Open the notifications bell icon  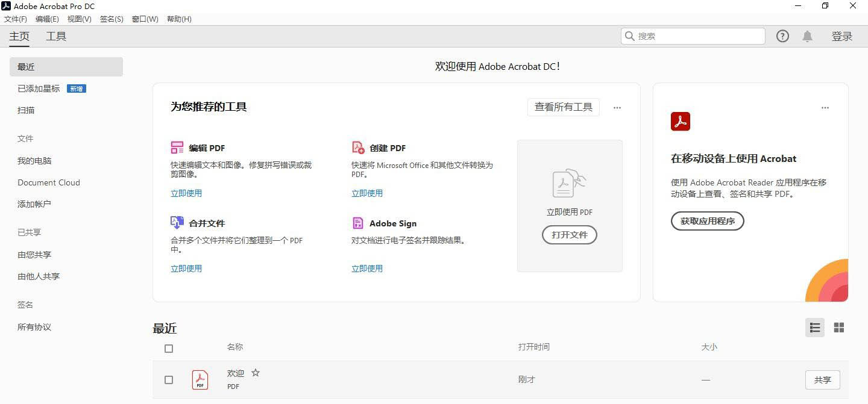[807, 36]
